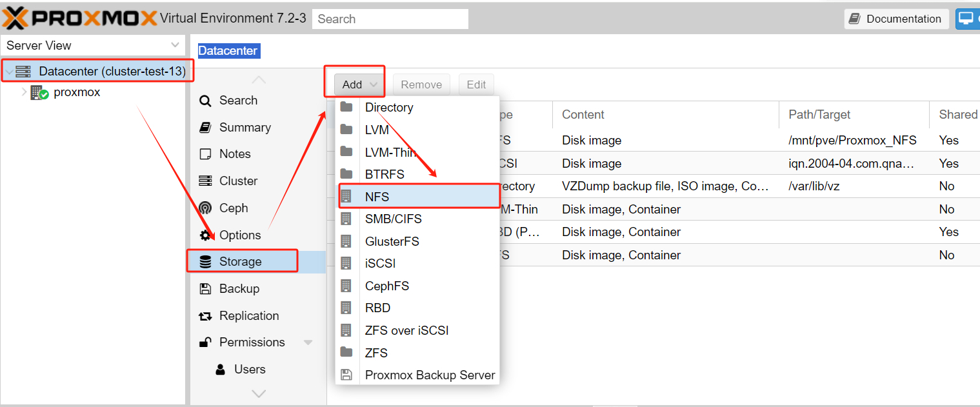Click the top Search input field

click(390, 19)
